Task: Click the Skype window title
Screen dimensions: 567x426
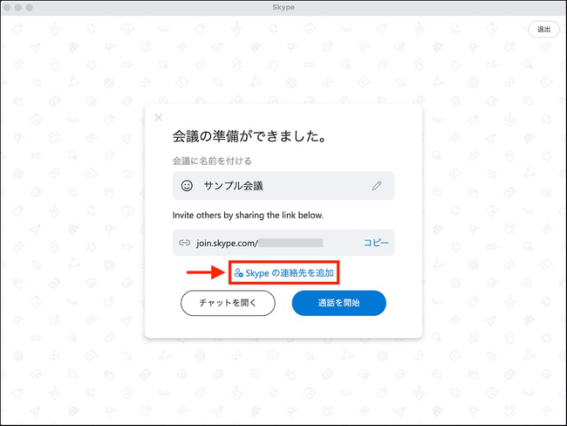Action: point(284,7)
